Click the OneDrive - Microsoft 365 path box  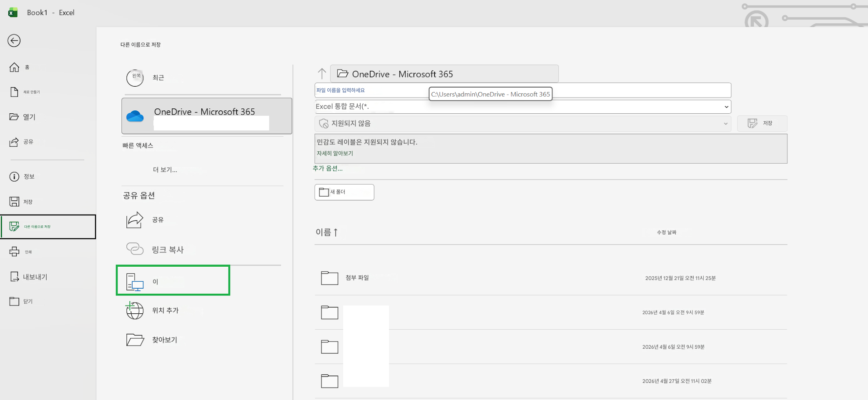tap(444, 74)
